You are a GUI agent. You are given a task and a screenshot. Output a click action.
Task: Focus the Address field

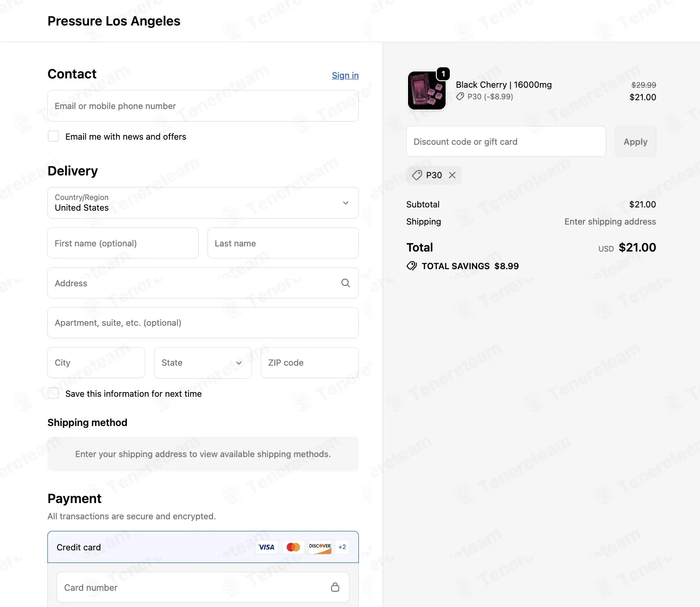click(x=203, y=283)
